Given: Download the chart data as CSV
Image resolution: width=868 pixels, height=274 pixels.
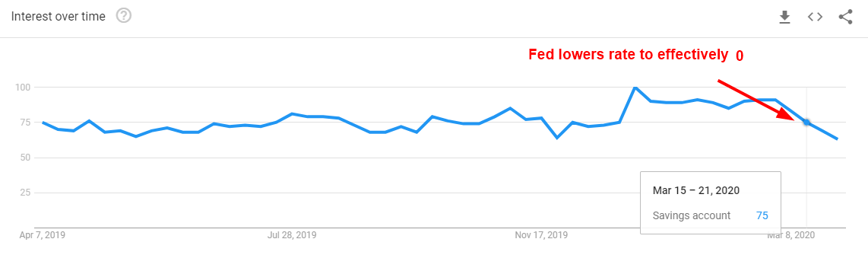Looking at the screenshot, I should click(784, 18).
